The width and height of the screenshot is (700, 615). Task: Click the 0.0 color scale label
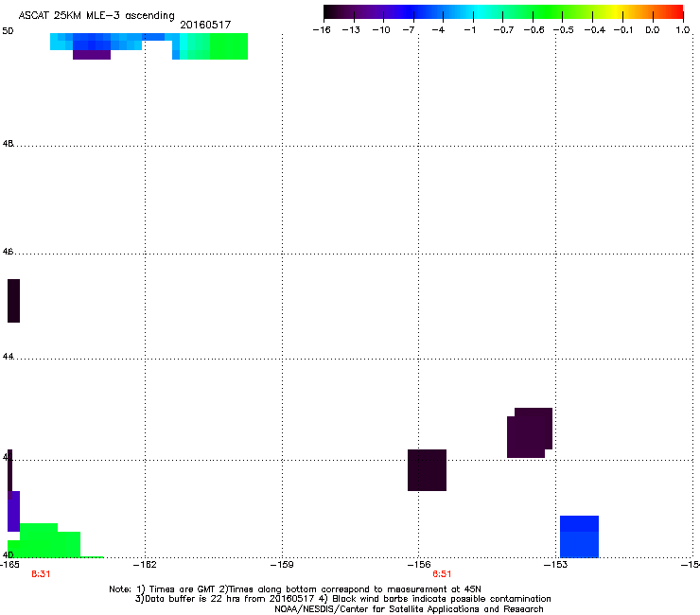point(653,30)
